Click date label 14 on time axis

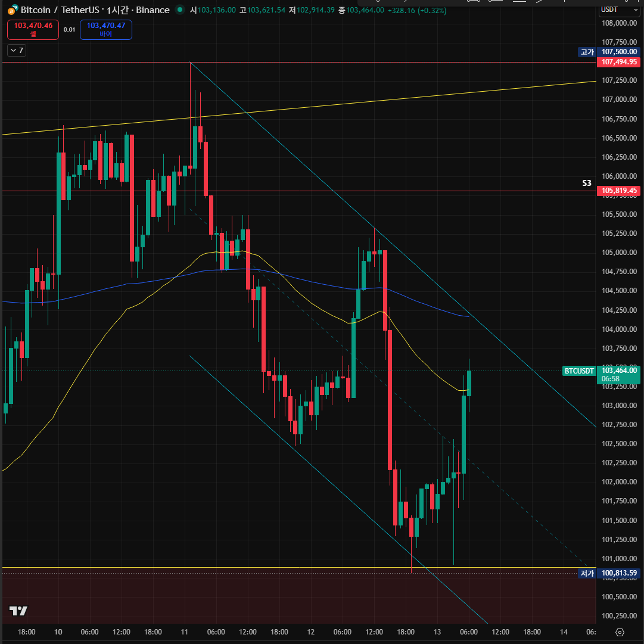(x=564, y=631)
